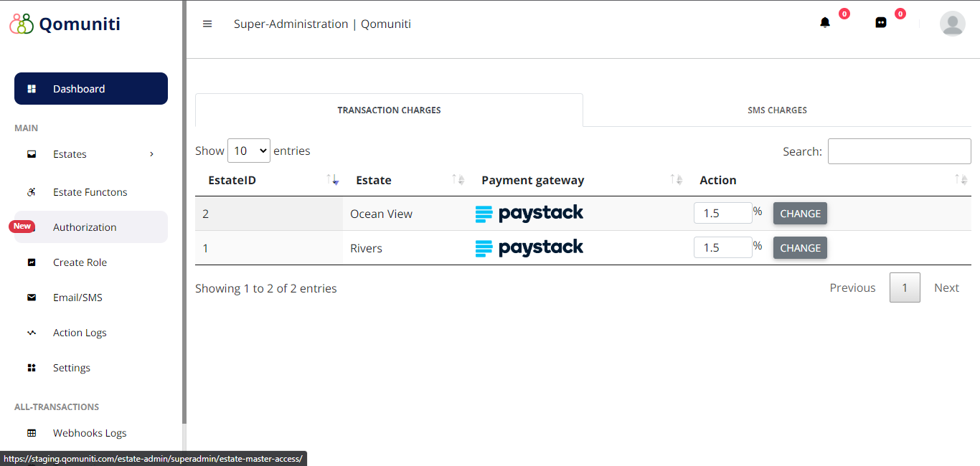Open the chat messages icon
980x466 pixels.
881,23
